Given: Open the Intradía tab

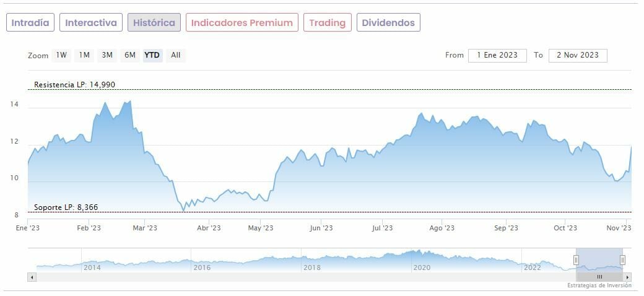Looking at the screenshot, I should click(x=30, y=23).
